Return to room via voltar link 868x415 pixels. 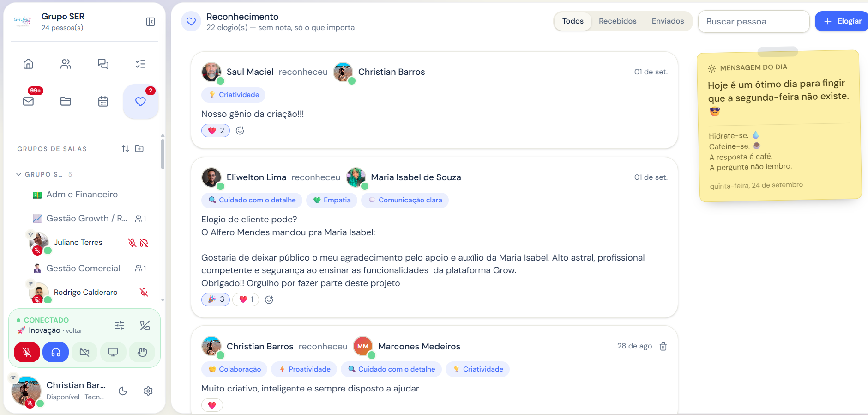click(x=74, y=331)
